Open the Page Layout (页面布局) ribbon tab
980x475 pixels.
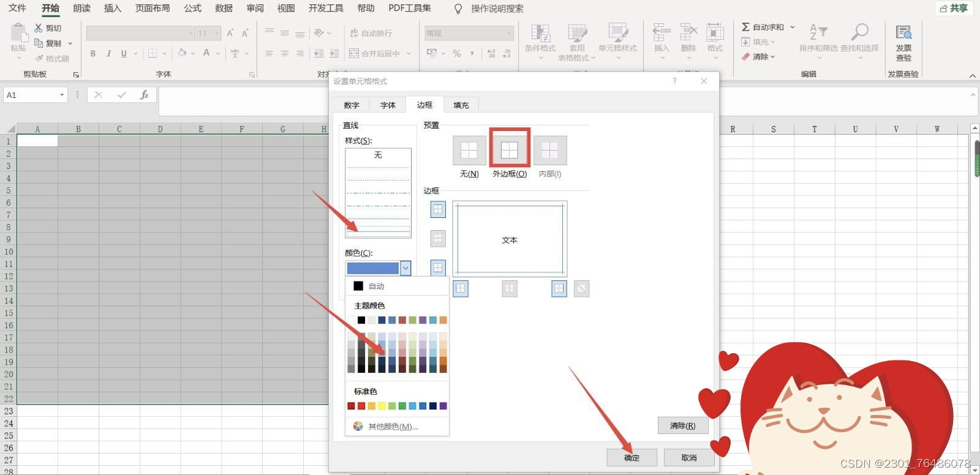pos(153,8)
